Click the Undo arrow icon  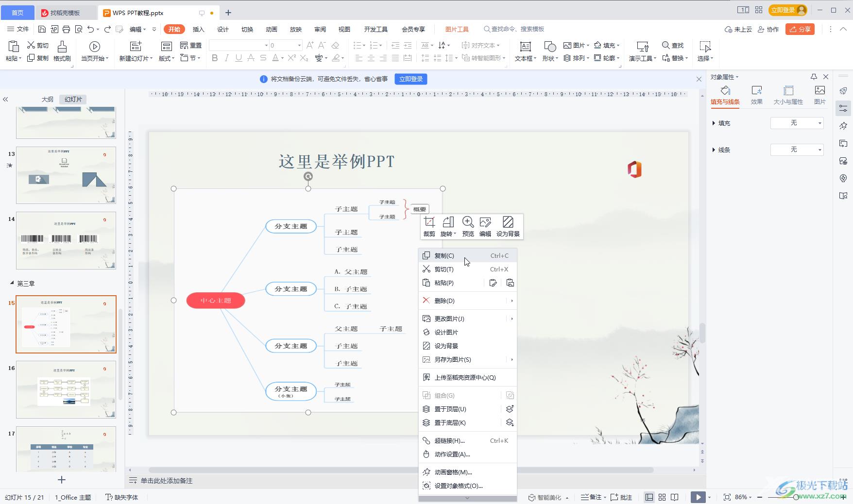90,29
